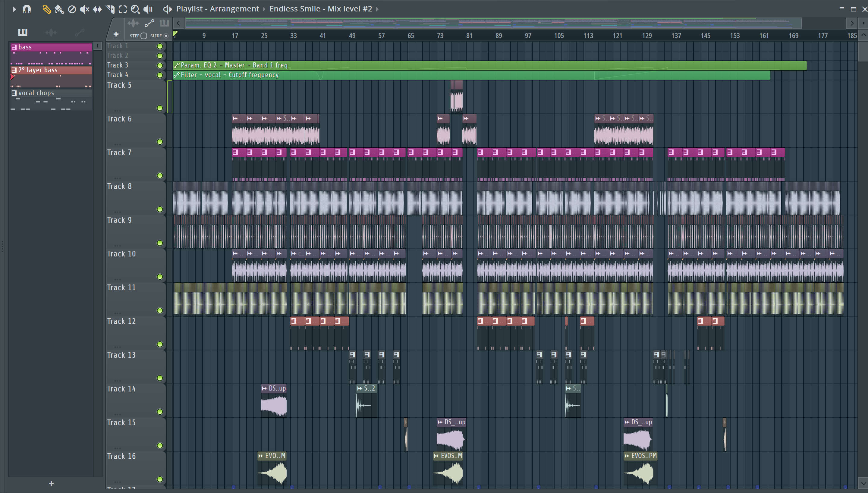Open menu of first Track 7 pattern clip
The height and width of the screenshot is (493, 868).
click(235, 152)
